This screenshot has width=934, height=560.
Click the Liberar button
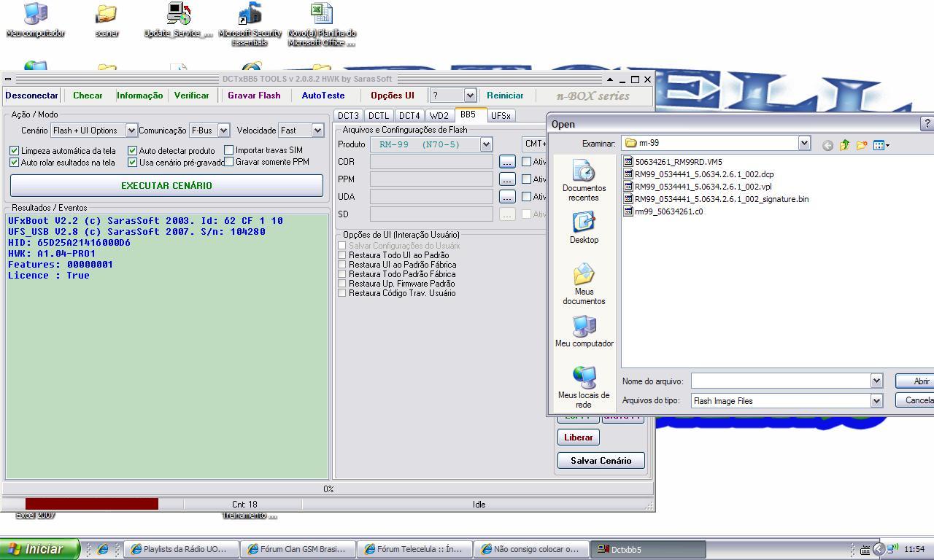579,437
